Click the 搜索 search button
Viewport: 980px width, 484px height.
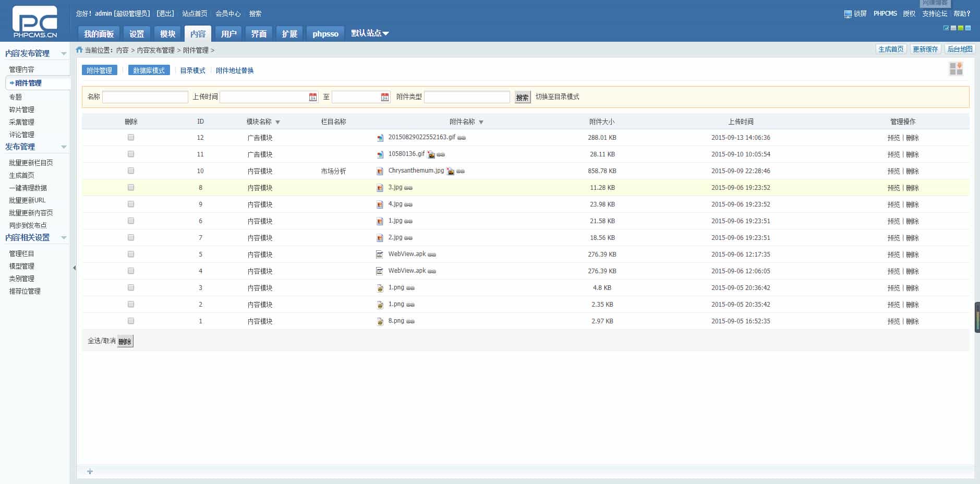(522, 97)
